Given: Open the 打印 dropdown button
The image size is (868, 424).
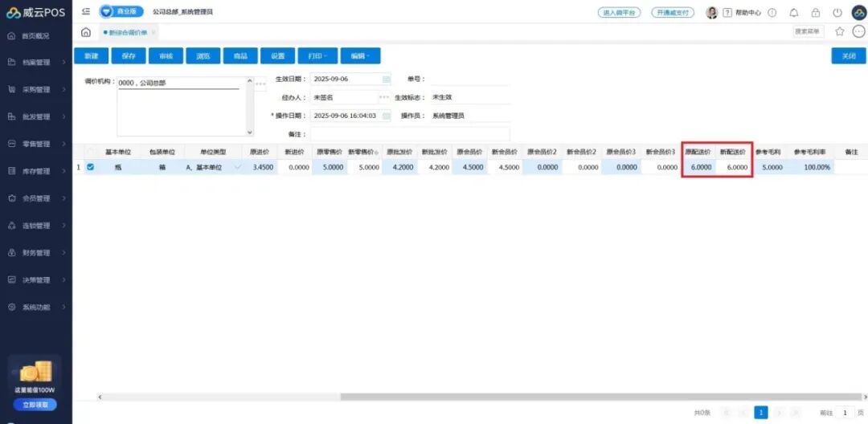Looking at the screenshot, I should pyautogui.click(x=317, y=56).
